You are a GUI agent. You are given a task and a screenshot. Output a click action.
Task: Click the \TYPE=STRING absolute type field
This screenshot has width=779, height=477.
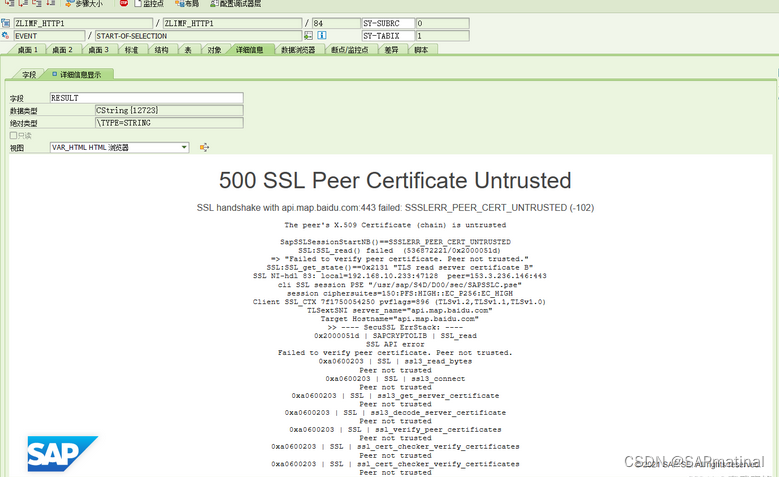coord(169,123)
